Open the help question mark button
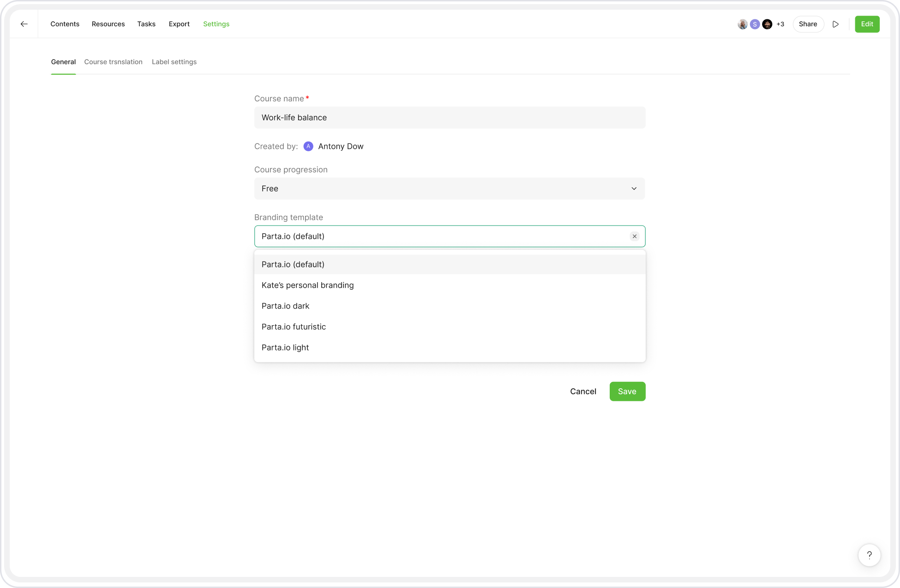This screenshot has height=588, width=900. tap(869, 555)
